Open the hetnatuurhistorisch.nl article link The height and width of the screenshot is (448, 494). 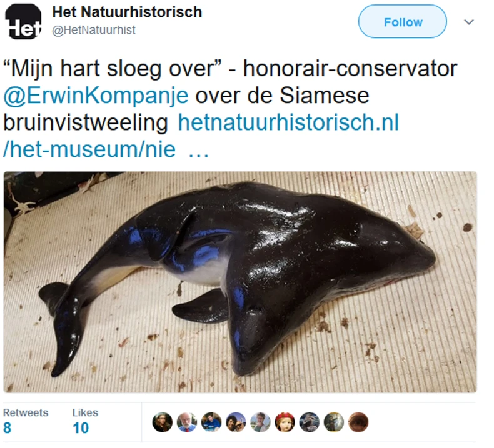288,122
